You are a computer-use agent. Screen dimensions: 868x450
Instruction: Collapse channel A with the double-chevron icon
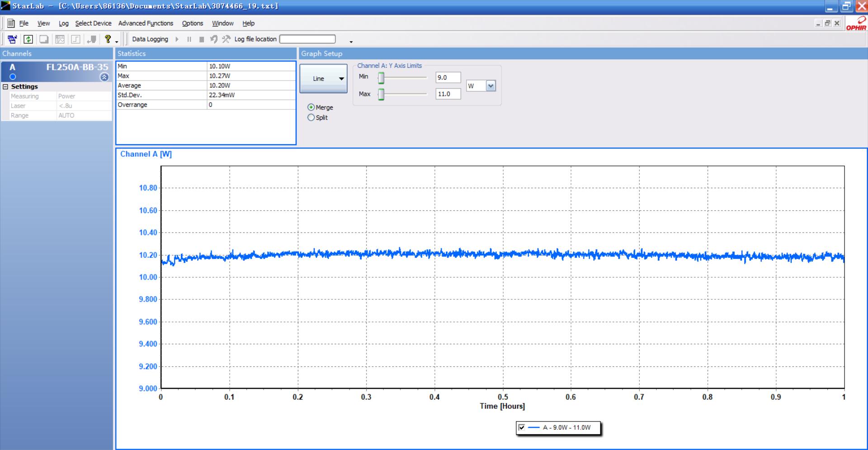104,77
